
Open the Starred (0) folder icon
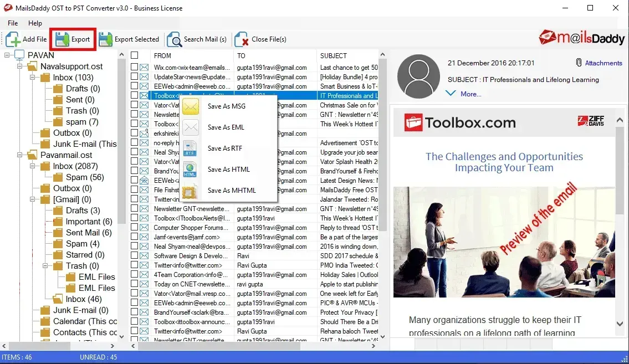click(x=58, y=255)
